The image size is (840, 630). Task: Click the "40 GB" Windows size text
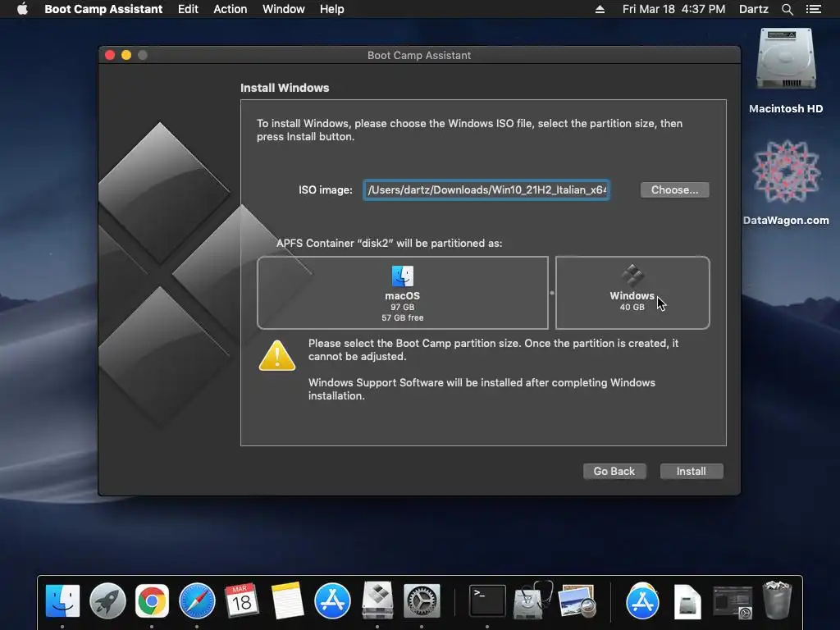click(632, 307)
